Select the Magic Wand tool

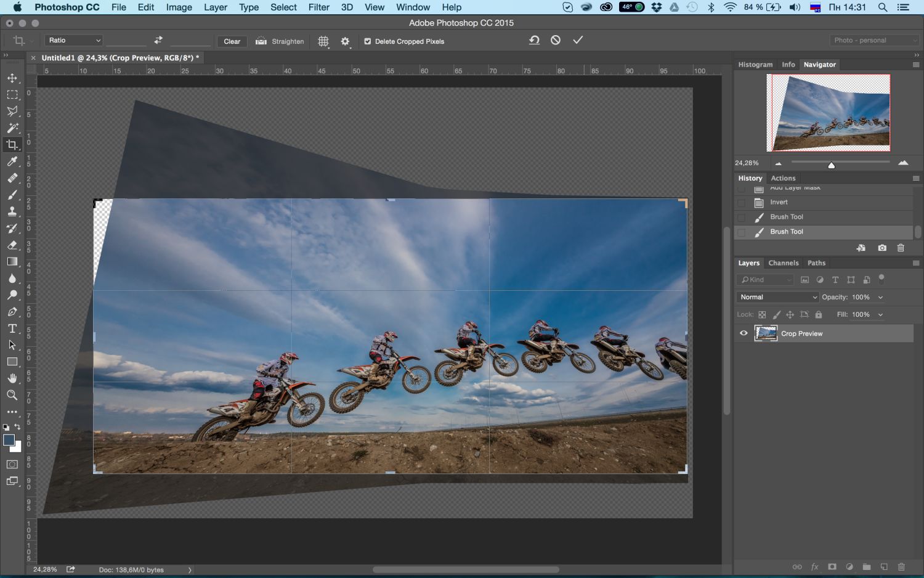(x=12, y=128)
